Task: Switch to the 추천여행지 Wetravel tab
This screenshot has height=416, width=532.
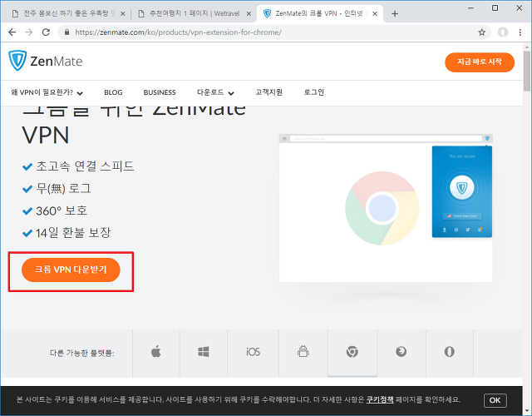Action: coord(194,13)
